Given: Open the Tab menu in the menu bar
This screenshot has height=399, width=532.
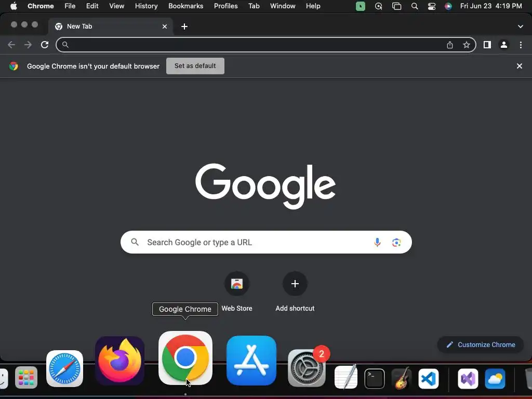Looking at the screenshot, I should click(x=254, y=6).
